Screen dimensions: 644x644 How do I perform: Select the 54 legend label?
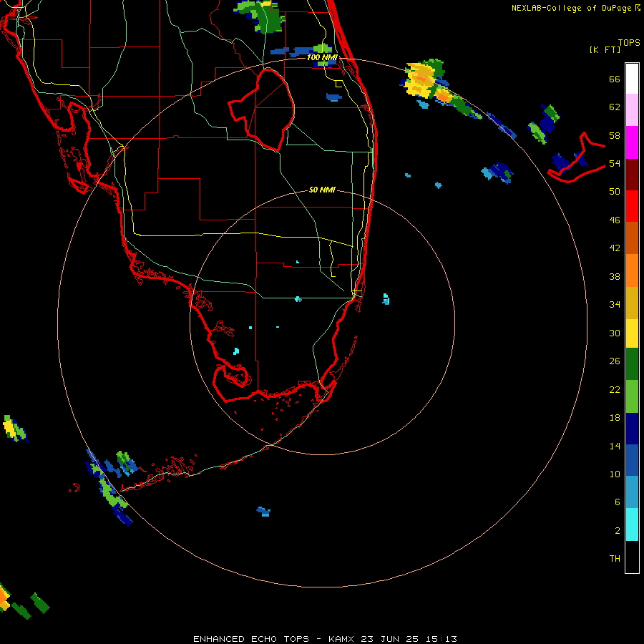(615, 163)
